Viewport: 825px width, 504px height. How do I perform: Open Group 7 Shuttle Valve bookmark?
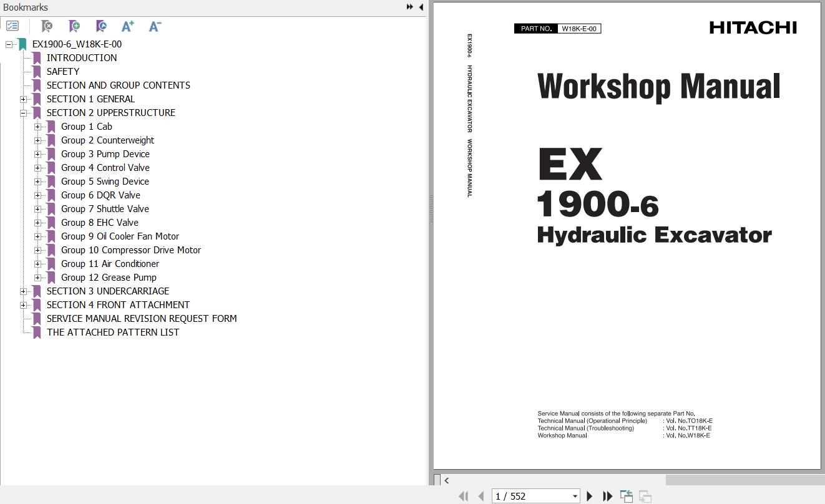coord(105,209)
